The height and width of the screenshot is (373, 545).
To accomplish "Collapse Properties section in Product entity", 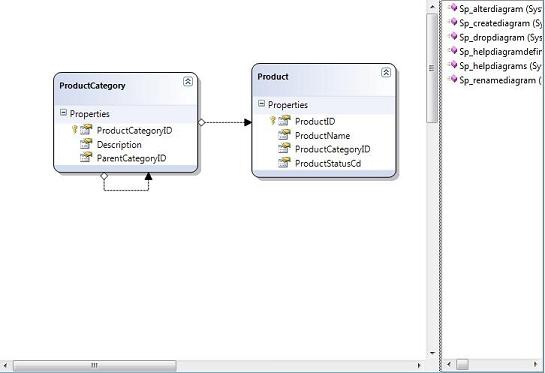I will tap(261, 103).
